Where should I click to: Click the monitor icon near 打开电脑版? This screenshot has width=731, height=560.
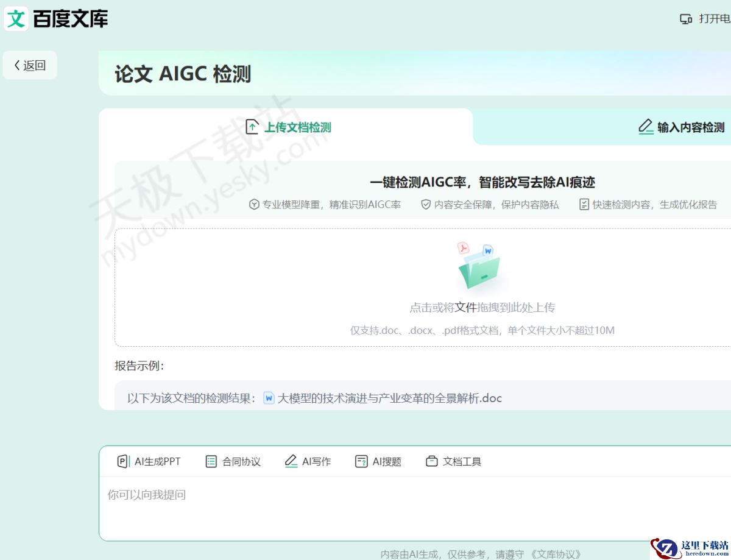click(686, 19)
